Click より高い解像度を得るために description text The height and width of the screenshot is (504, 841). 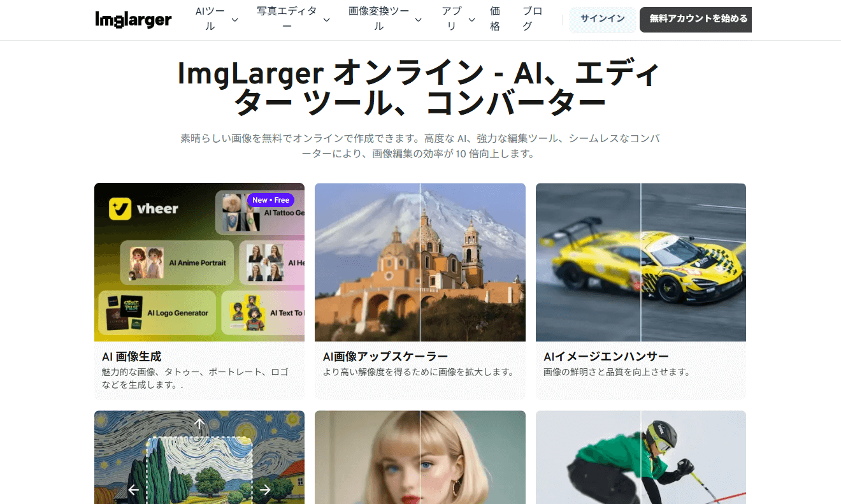tap(418, 371)
